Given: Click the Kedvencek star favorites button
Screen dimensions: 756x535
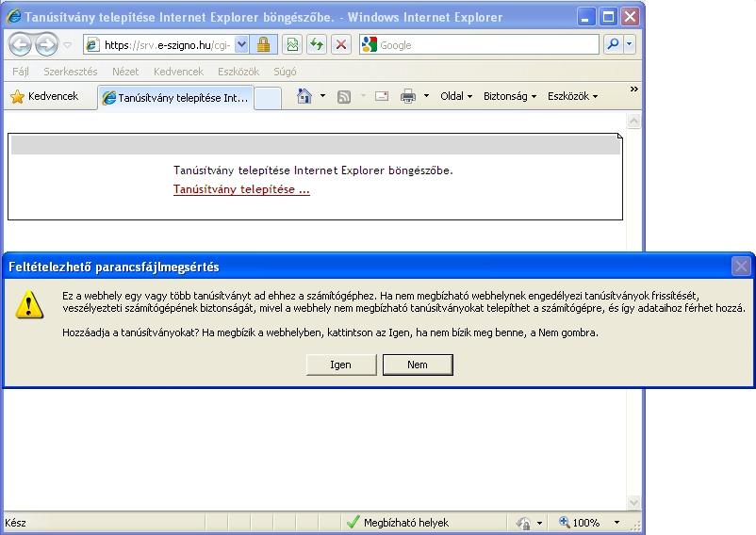Looking at the screenshot, I should pos(44,96).
